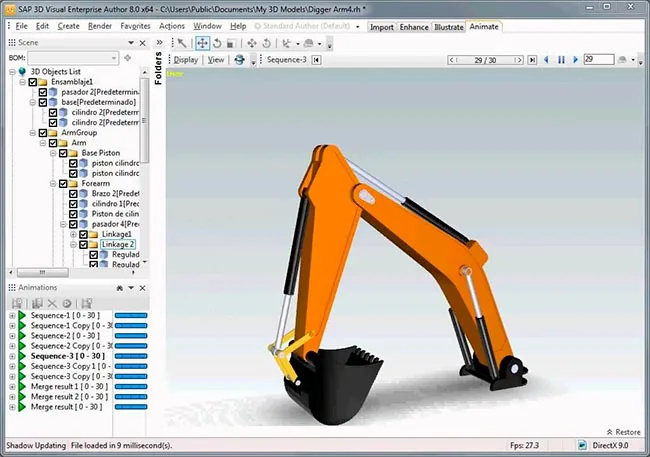Pause the animation playback
Viewport: 650px width, 457px height.
tap(561, 60)
